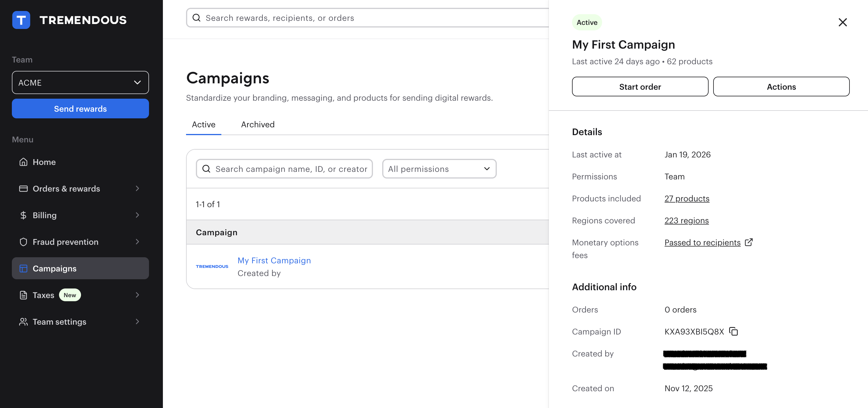Open the All permissions filter dropdown
The height and width of the screenshot is (408, 868).
[x=439, y=169]
